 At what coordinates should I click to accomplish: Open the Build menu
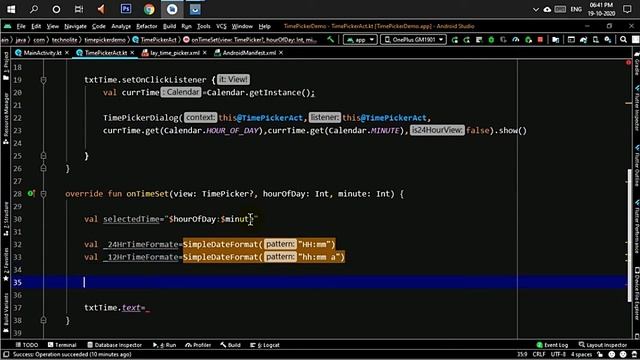pyautogui.click(x=169, y=26)
